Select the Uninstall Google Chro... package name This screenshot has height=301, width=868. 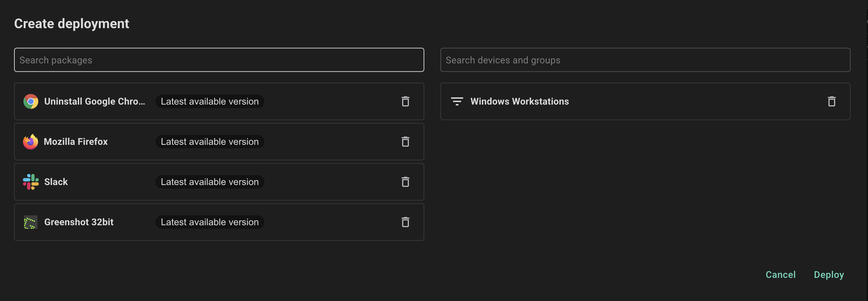tap(95, 102)
